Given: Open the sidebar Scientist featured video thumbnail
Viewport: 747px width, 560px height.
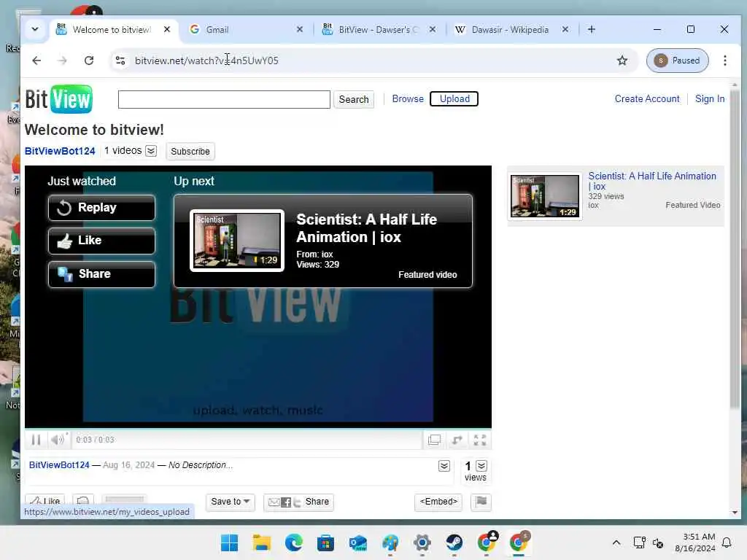Looking at the screenshot, I should [544, 195].
